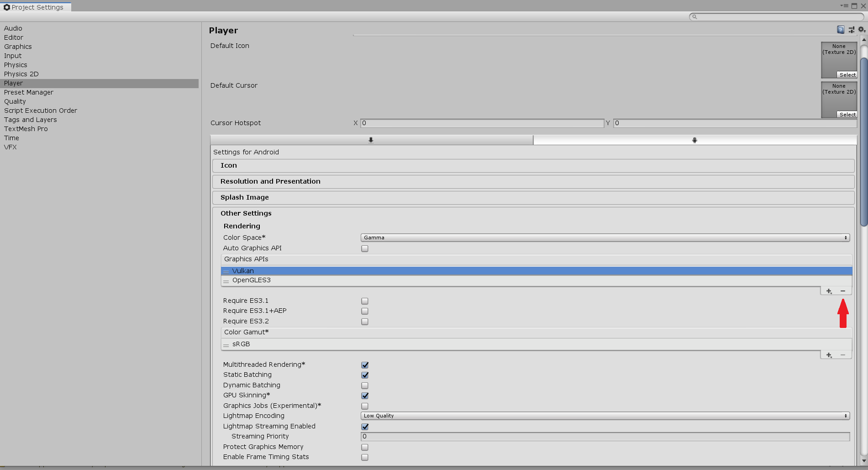Image resolution: width=868 pixels, height=470 pixels.
Task: Add a Color Gamut with the plus button
Action: coord(829,354)
